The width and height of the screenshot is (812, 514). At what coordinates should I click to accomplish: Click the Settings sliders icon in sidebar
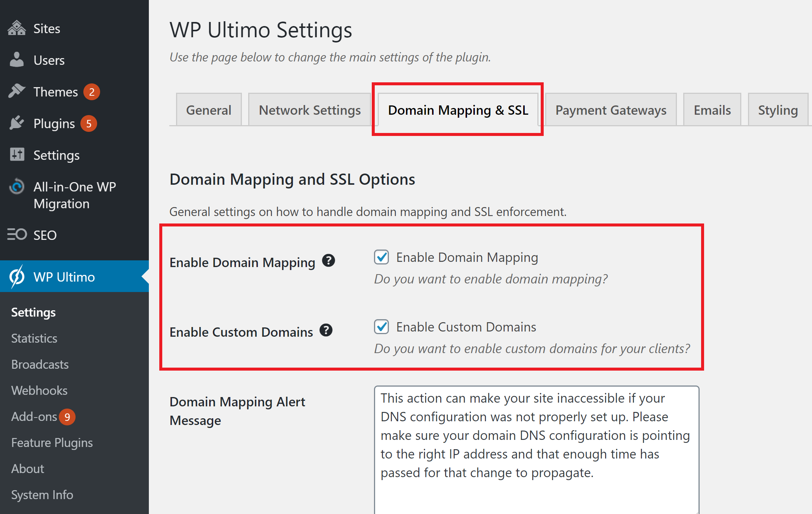[17, 155]
